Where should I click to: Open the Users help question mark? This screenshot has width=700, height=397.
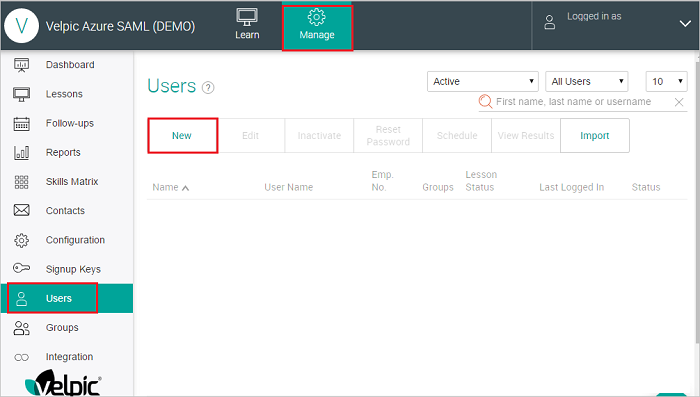(208, 88)
